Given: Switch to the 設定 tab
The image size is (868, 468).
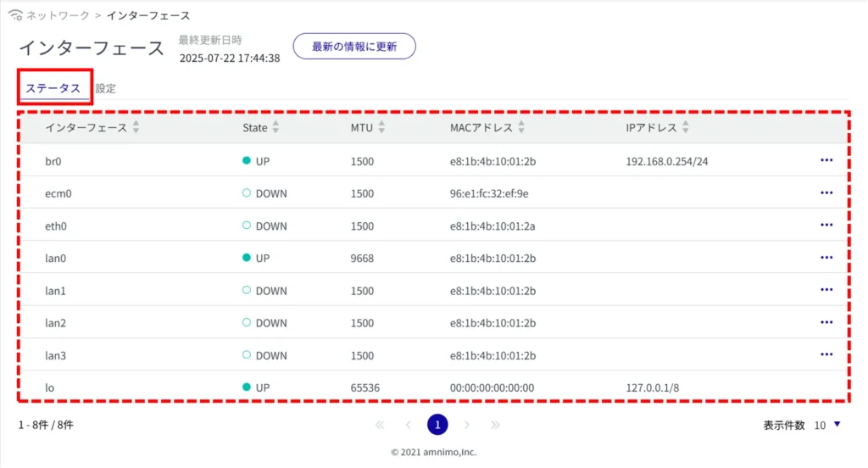Looking at the screenshot, I should [x=106, y=88].
